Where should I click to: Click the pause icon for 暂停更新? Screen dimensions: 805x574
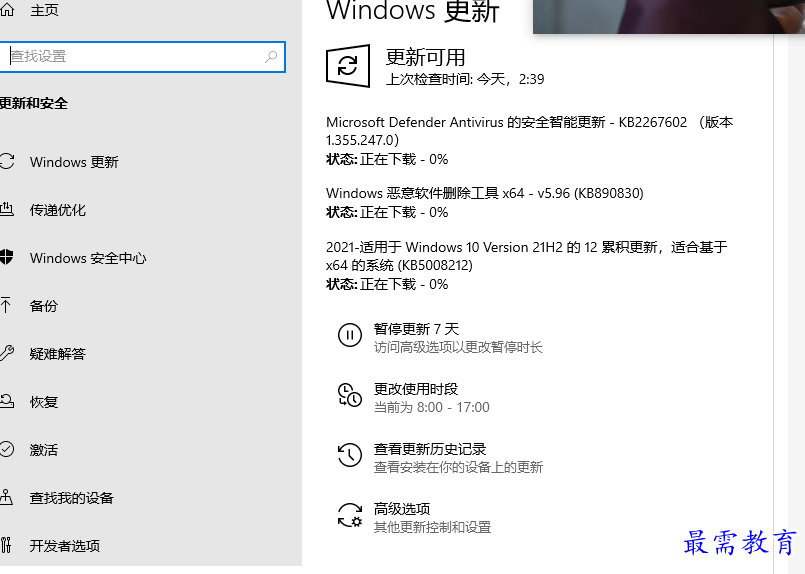pos(350,335)
